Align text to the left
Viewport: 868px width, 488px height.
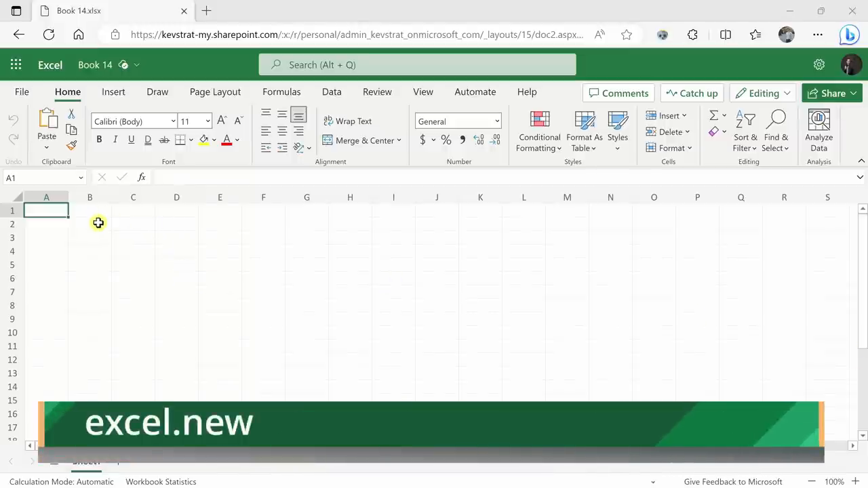tap(266, 131)
